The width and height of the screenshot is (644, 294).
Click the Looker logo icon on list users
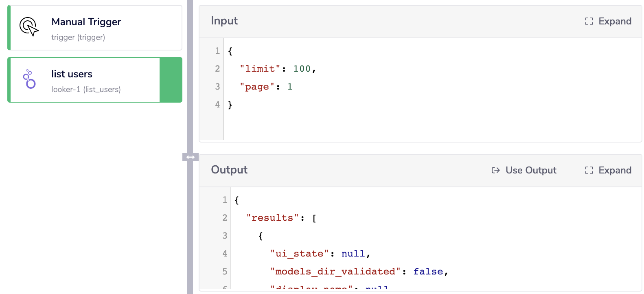pyautogui.click(x=29, y=79)
